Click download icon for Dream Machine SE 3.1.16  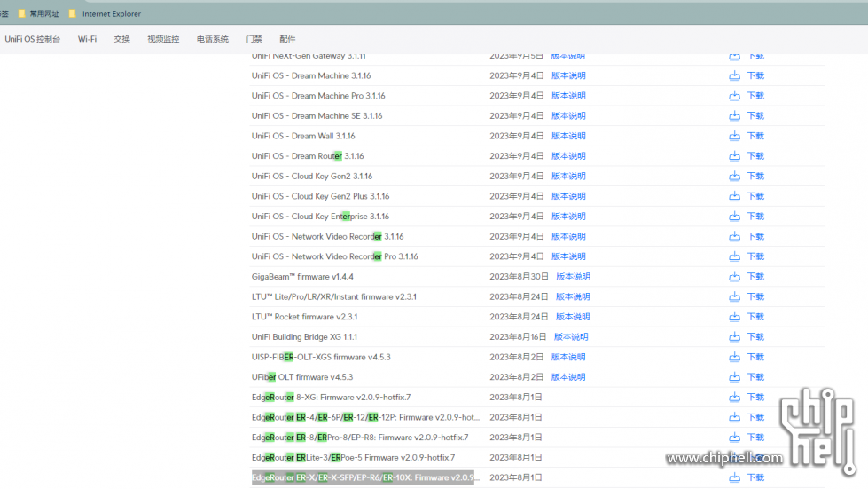click(734, 115)
